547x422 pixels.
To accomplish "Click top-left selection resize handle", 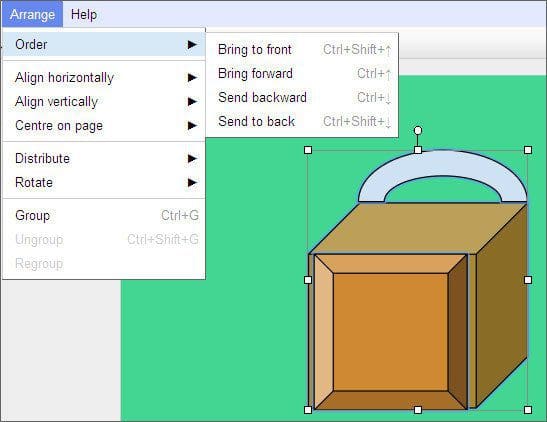I will pyautogui.click(x=308, y=150).
